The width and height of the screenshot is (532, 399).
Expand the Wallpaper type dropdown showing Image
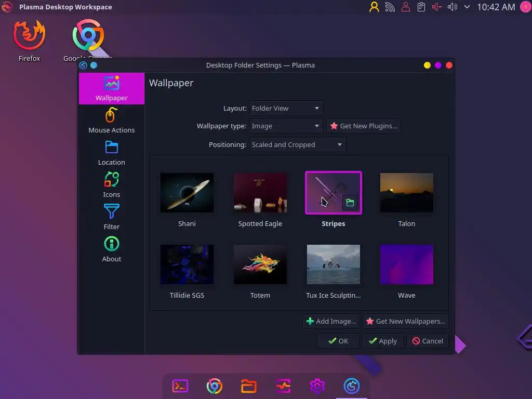[286, 126]
